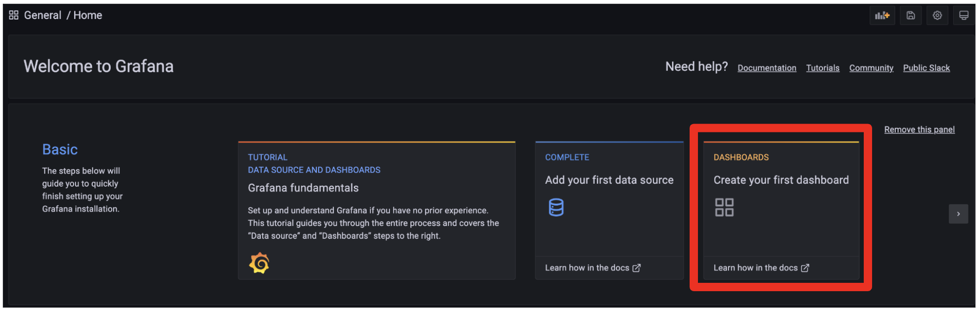The width and height of the screenshot is (980, 312).
Task: Click external link icon in data source card
Action: point(637,268)
